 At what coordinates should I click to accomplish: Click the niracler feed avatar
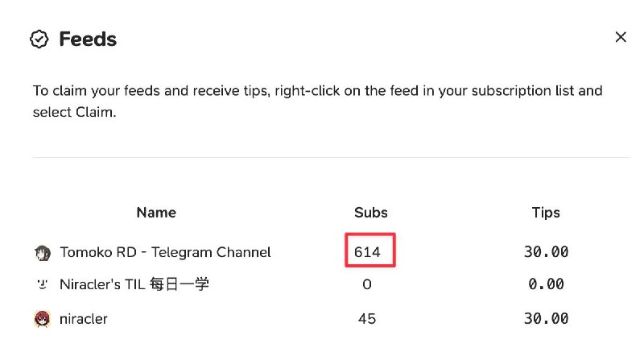pos(43,319)
